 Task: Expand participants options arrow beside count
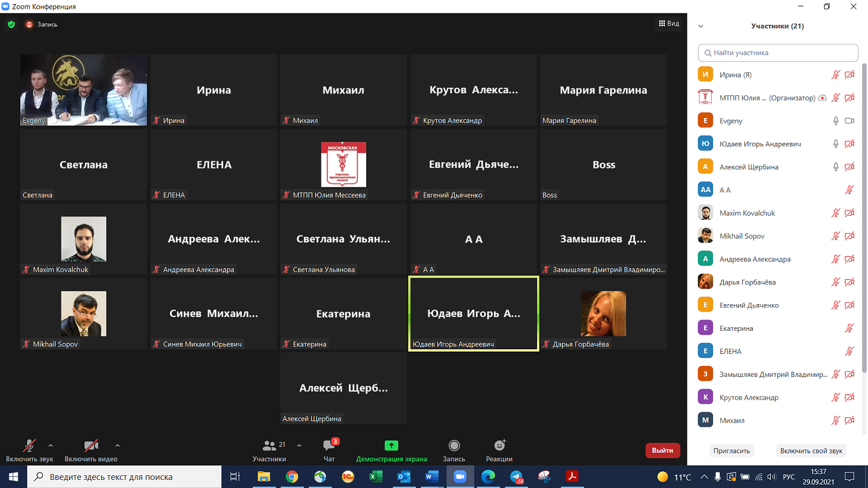point(299,445)
